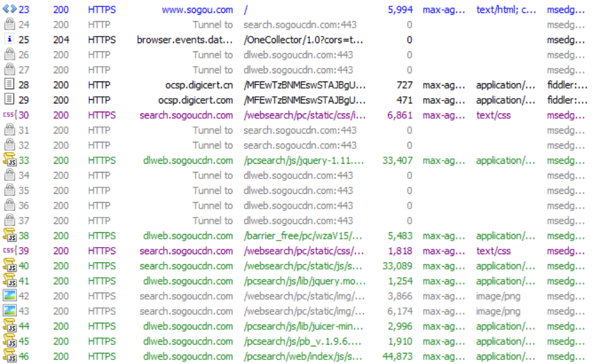This screenshot has height=364, width=605.
Task: Click the image icon for session 42
Action: tap(9, 295)
